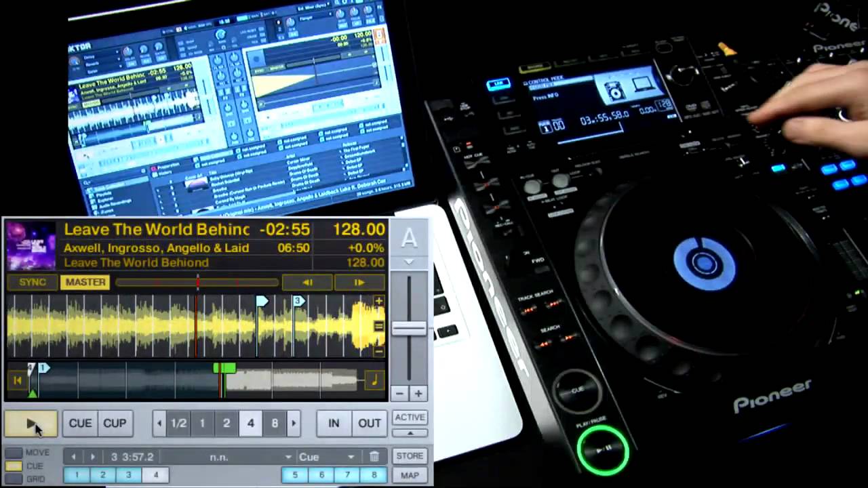Nudge tempo bend forward arrow
This screenshot has width=868, height=488.
click(359, 282)
